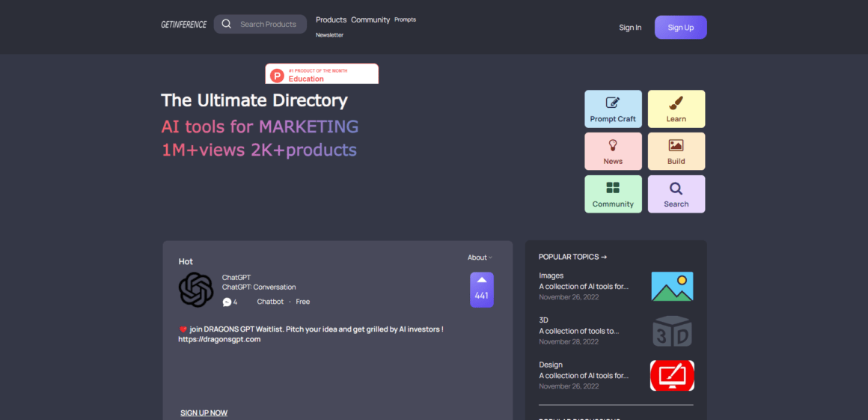This screenshot has height=420, width=868.
Task: Expand the About dropdown
Action: [480, 258]
